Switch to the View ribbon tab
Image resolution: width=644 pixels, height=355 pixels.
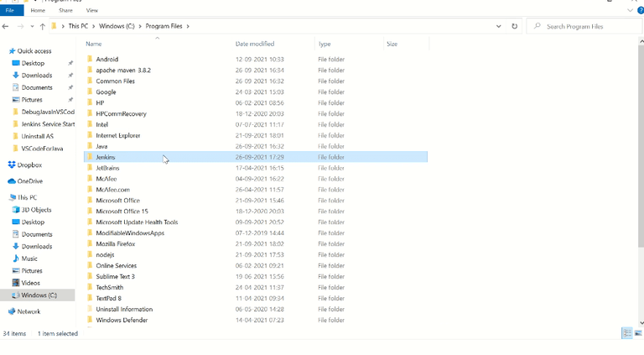point(92,10)
